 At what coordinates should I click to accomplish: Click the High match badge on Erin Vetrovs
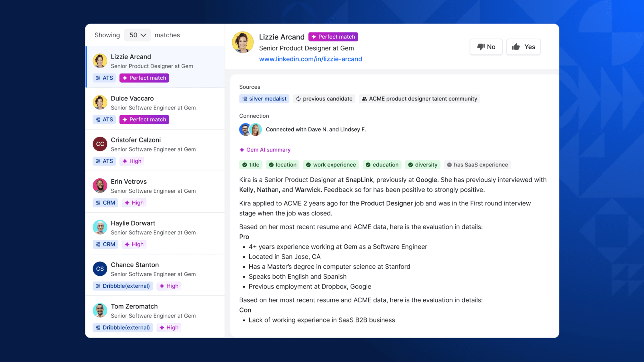(134, 203)
